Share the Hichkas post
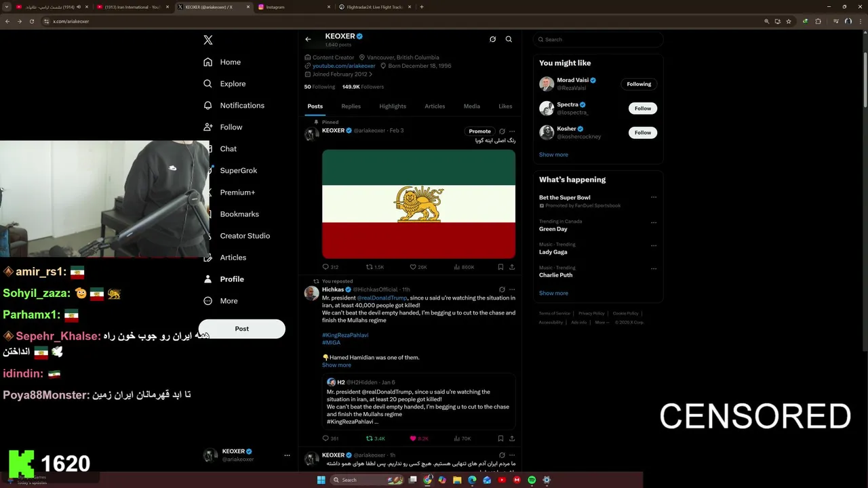 click(x=512, y=439)
